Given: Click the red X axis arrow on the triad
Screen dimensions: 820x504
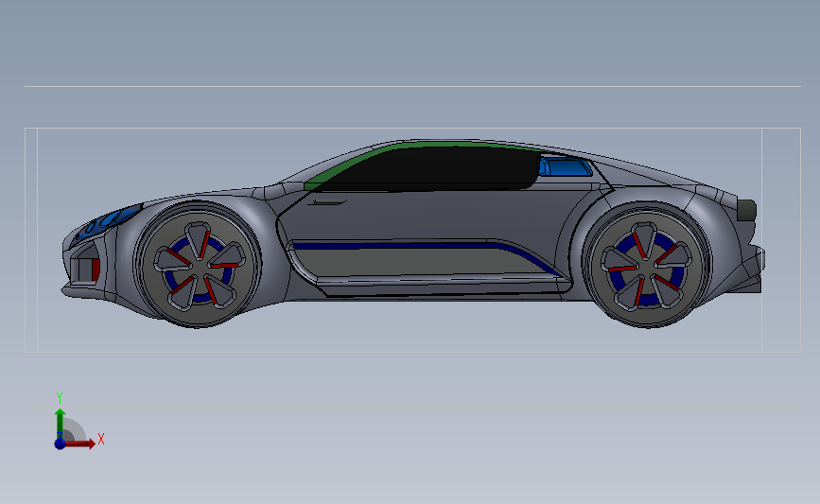Looking at the screenshot, I should pyautogui.click(x=80, y=443).
